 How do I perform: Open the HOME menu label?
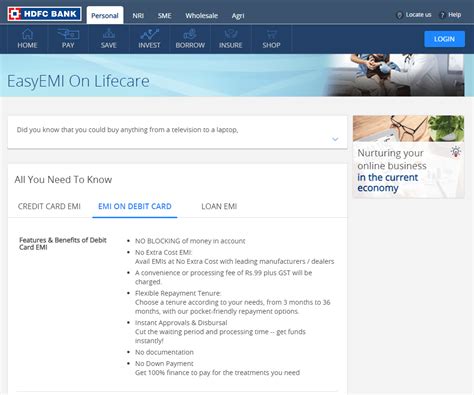27,45
